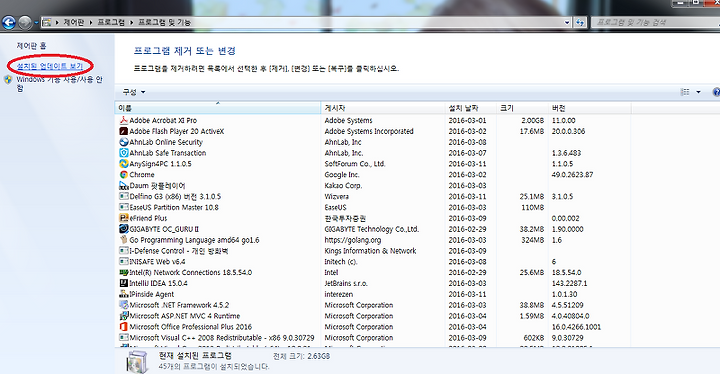Sort list by 크기 column header
720x374 pixels.
coord(522,108)
